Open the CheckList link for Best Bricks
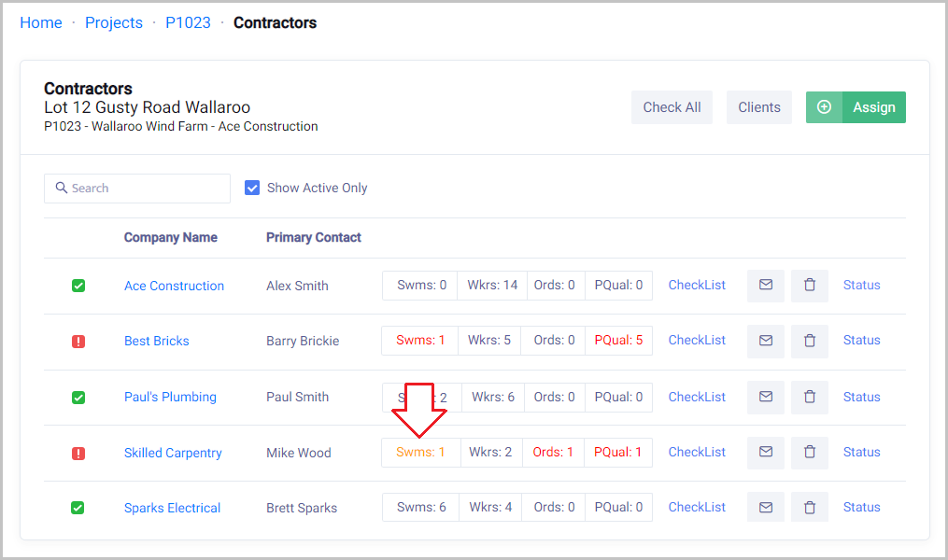Image resolution: width=948 pixels, height=560 pixels. (x=697, y=341)
